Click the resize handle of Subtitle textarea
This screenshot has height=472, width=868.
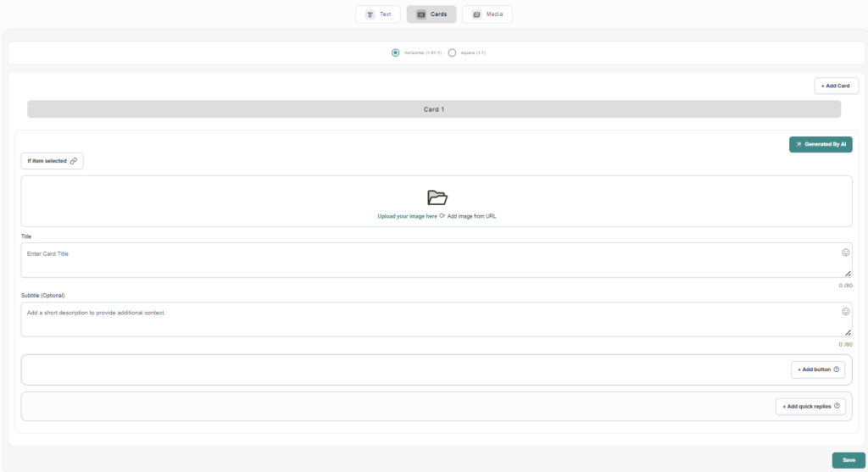tap(848, 333)
